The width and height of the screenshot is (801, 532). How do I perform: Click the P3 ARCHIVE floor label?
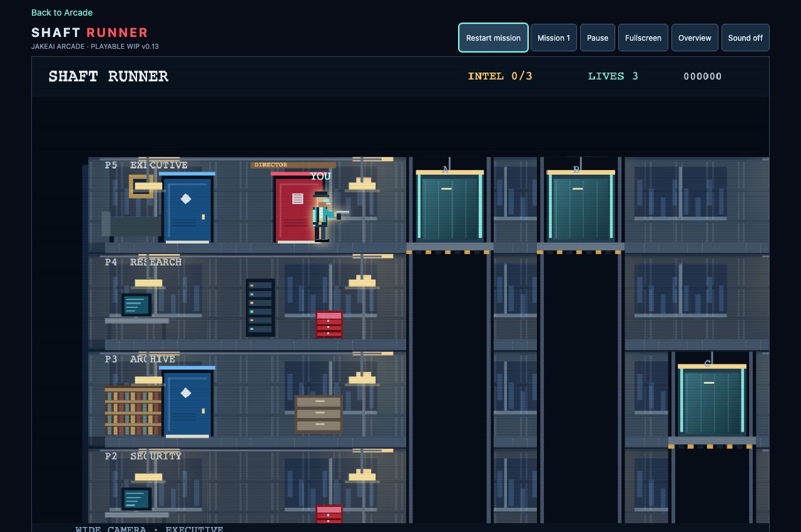[140, 359]
